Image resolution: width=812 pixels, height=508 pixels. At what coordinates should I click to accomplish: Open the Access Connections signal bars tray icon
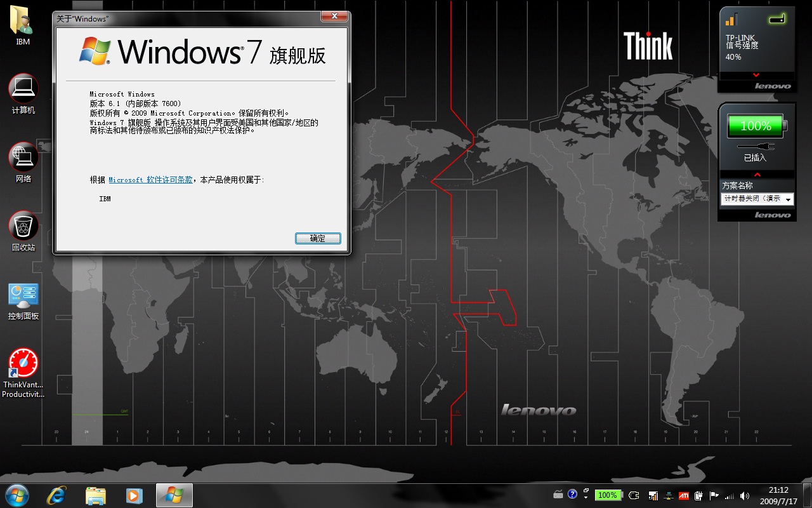pos(653,496)
